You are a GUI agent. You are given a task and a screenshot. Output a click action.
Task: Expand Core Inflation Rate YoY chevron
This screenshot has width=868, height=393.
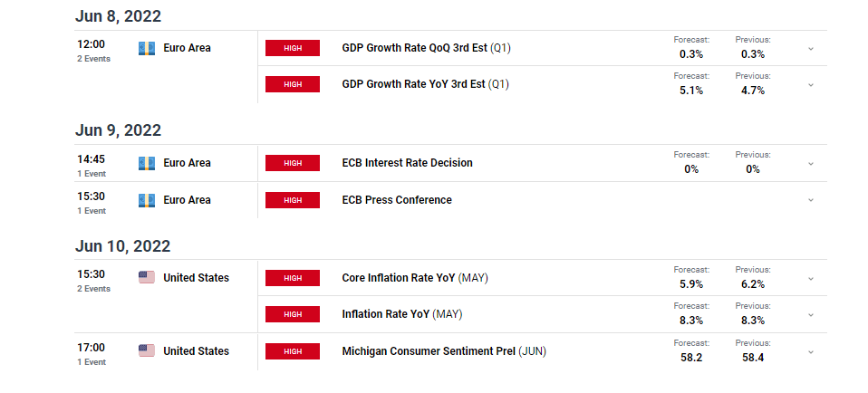click(x=811, y=278)
